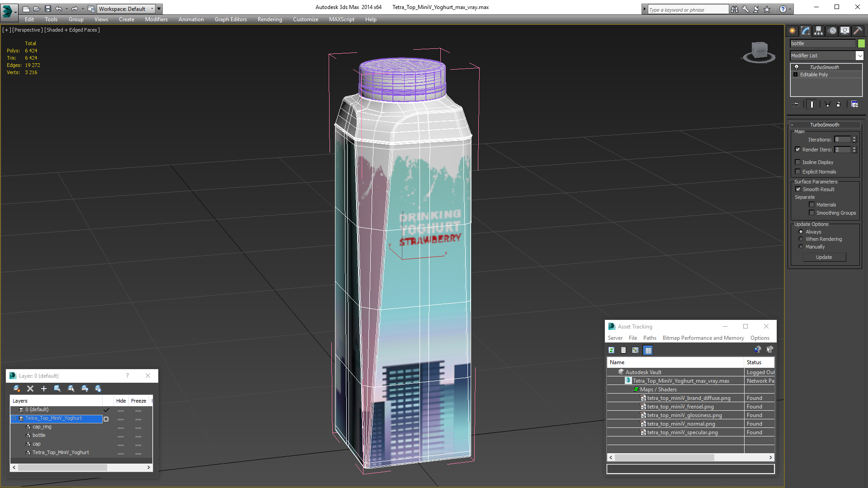
Task: Open the MAXScript menu
Action: click(x=342, y=19)
